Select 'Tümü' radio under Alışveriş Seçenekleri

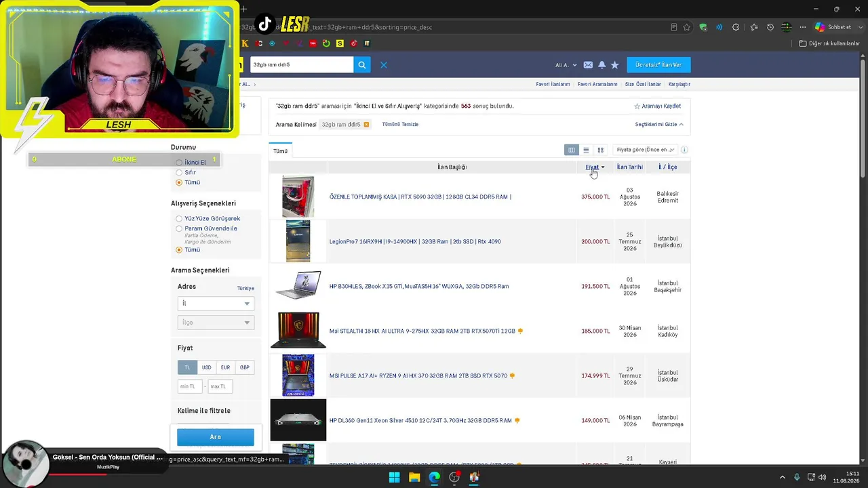click(x=179, y=250)
